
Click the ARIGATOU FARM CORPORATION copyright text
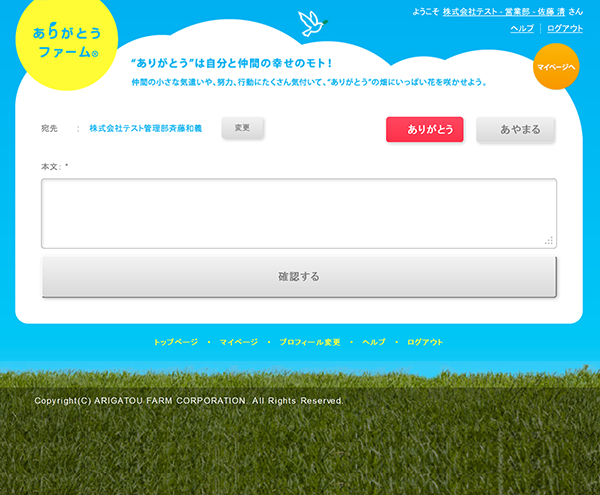point(188,401)
